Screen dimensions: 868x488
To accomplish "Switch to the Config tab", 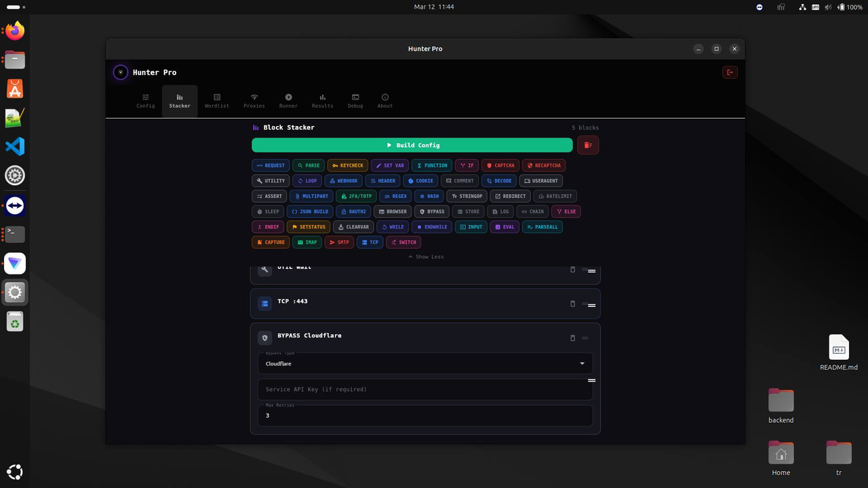I will pos(146,101).
